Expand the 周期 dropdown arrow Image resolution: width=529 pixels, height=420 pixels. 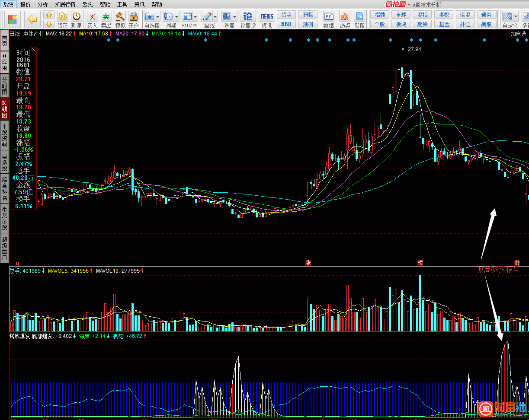point(176,17)
